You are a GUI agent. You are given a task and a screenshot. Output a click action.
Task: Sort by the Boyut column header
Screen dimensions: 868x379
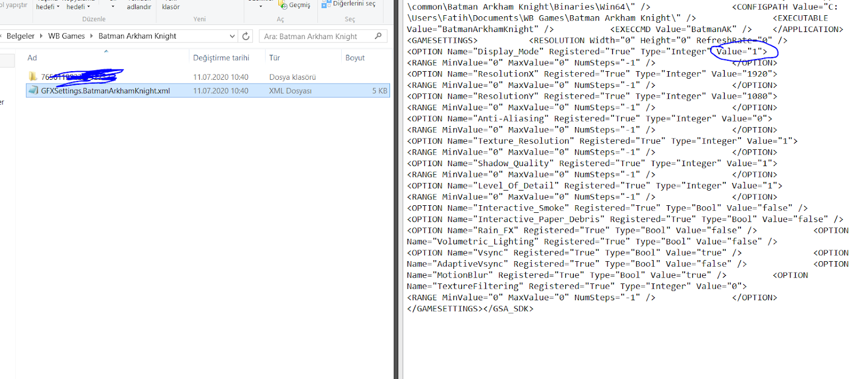point(355,58)
